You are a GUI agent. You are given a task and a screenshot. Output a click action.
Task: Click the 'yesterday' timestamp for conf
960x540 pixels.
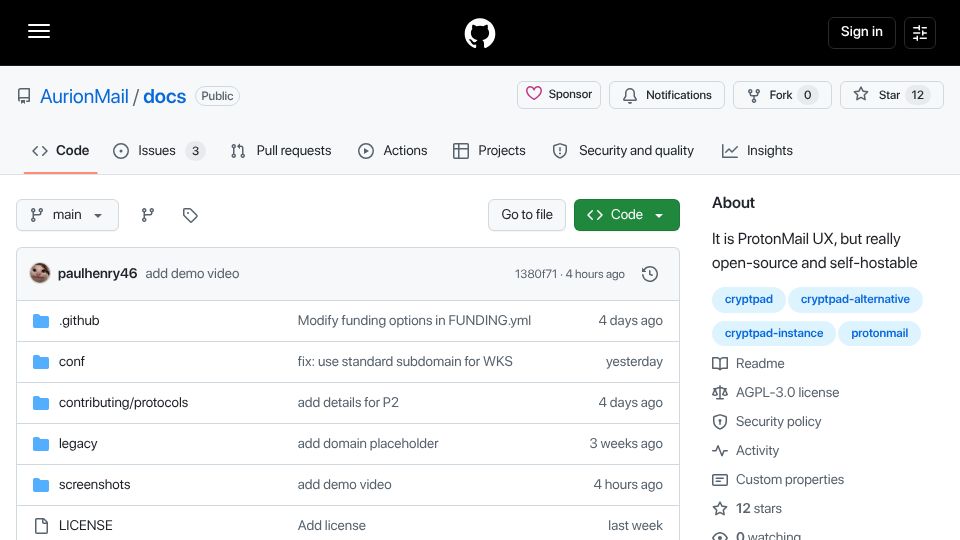point(634,362)
